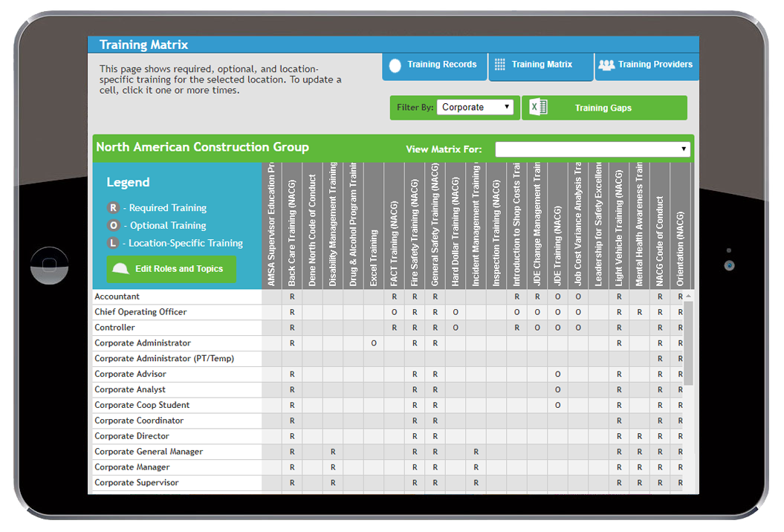Select the Corporate General Manager role
The width and height of the screenshot is (784, 532).
(x=177, y=452)
